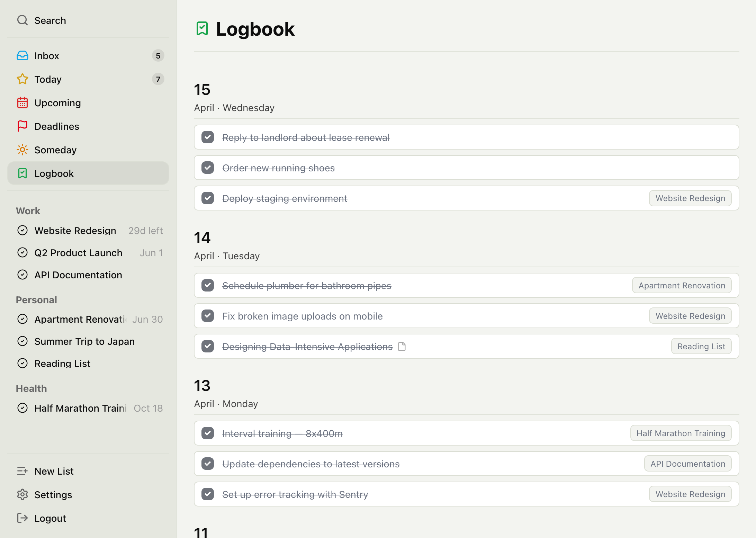
Task: Click the 'Jun 1' deadline label
Action: tap(151, 253)
